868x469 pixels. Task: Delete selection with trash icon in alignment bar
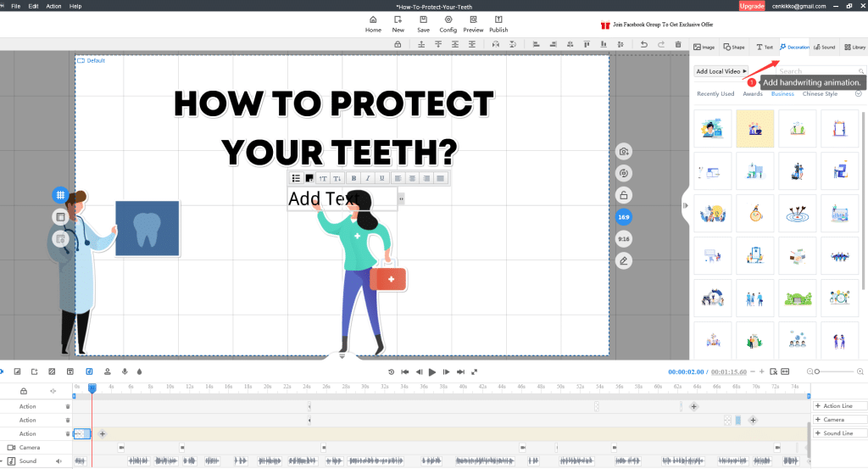point(677,44)
